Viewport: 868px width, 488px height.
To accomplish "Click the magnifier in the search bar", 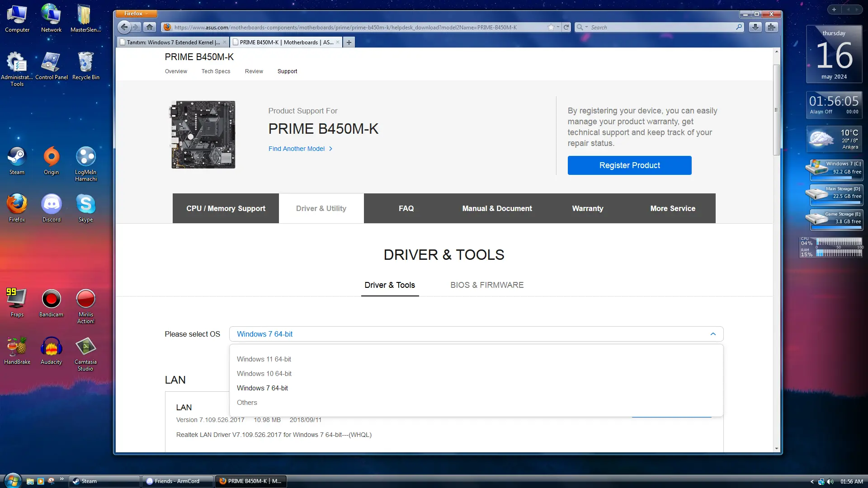I will click(x=739, y=27).
